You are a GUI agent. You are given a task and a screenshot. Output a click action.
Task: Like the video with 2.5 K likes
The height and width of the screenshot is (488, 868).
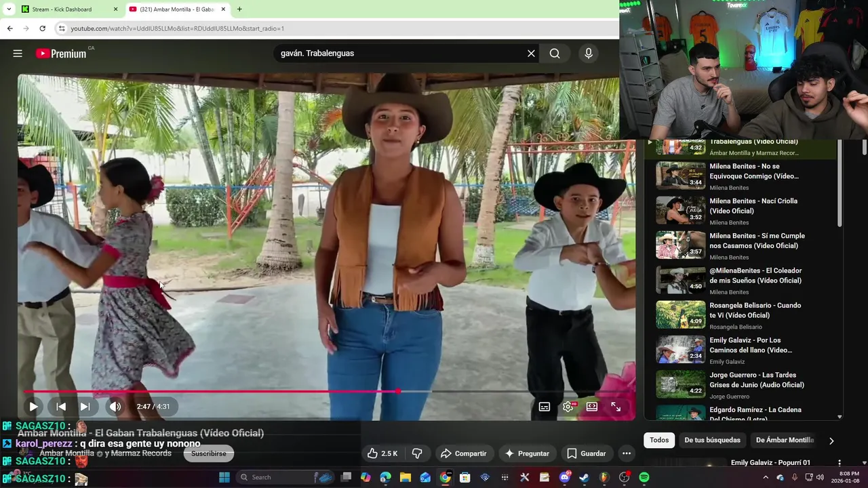click(383, 453)
